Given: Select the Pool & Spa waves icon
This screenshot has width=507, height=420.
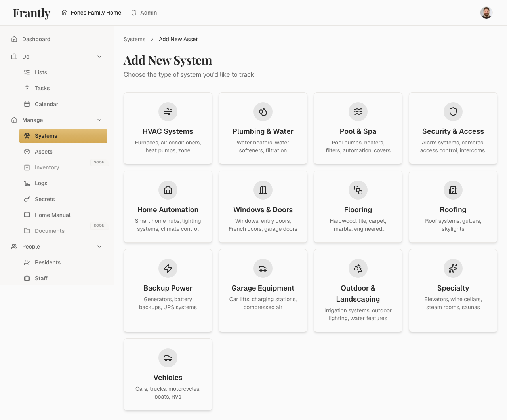Looking at the screenshot, I should coord(358,112).
